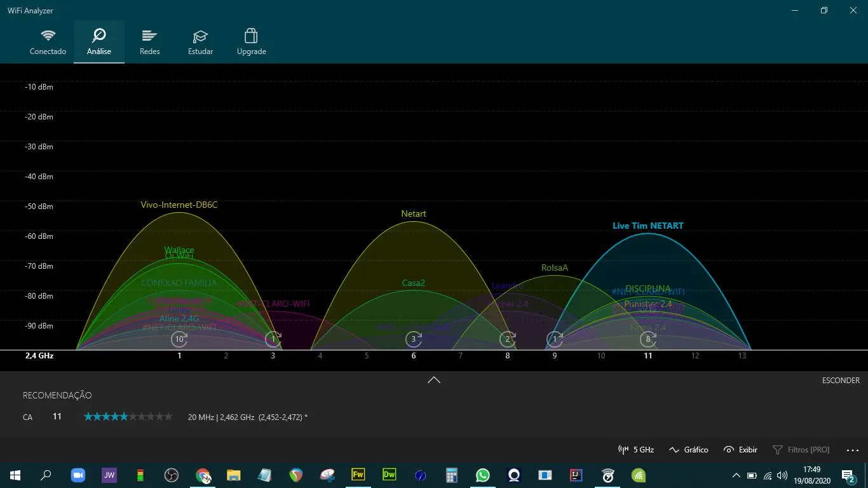
Task: Click the ESCONDER button
Action: pos(841,381)
